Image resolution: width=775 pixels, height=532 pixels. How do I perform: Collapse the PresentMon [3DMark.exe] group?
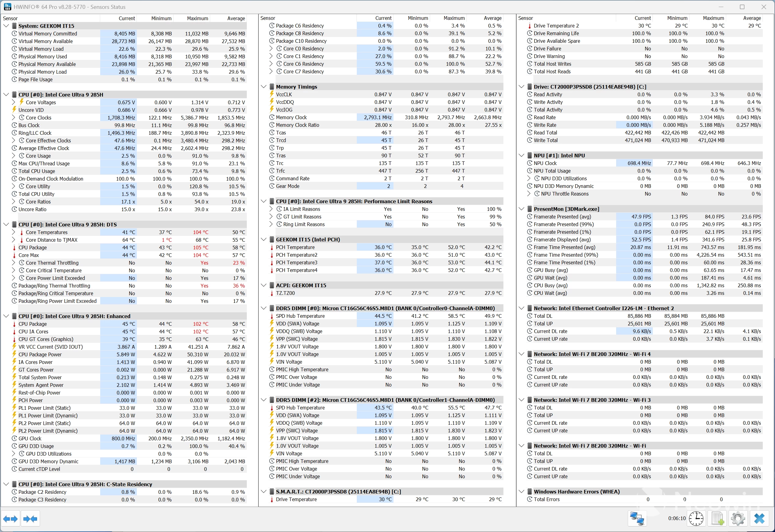click(521, 209)
